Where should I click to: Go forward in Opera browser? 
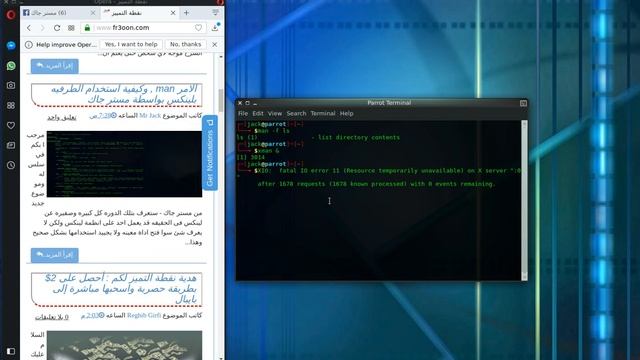tap(42, 28)
